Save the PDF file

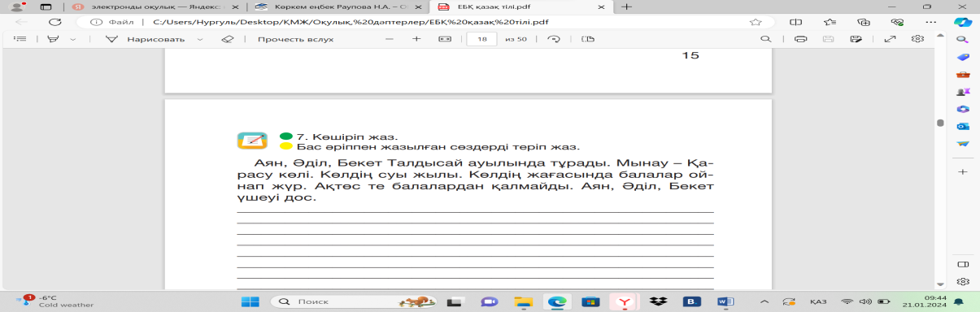click(x=828, y=39)
